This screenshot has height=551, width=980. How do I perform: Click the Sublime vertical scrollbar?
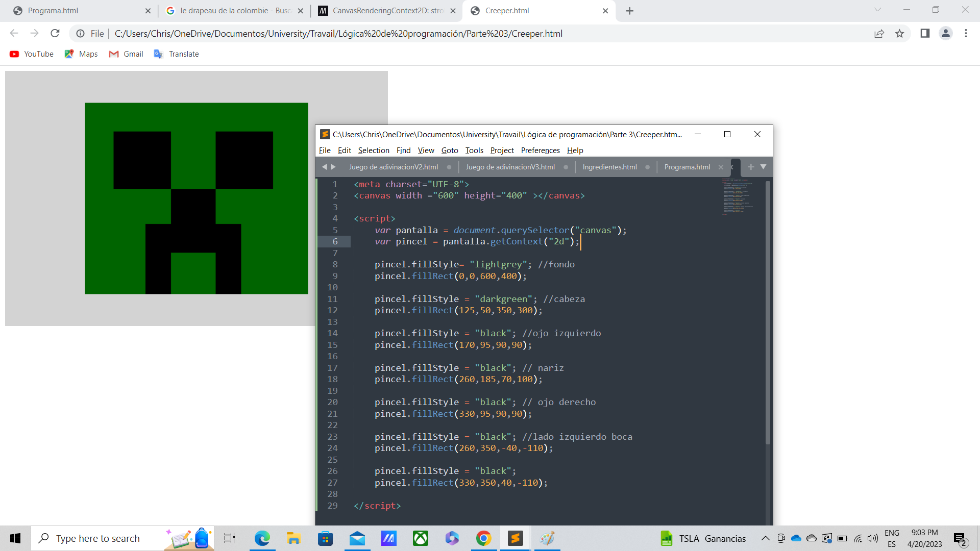click(768, 312)
